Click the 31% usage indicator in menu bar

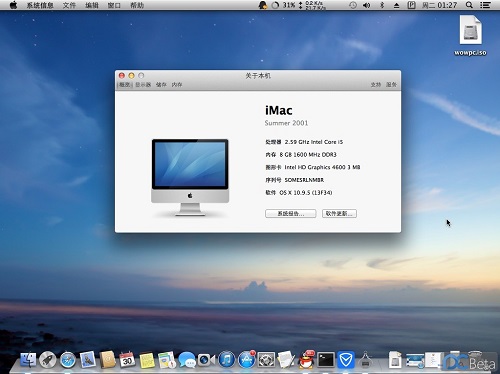[284, 5]
